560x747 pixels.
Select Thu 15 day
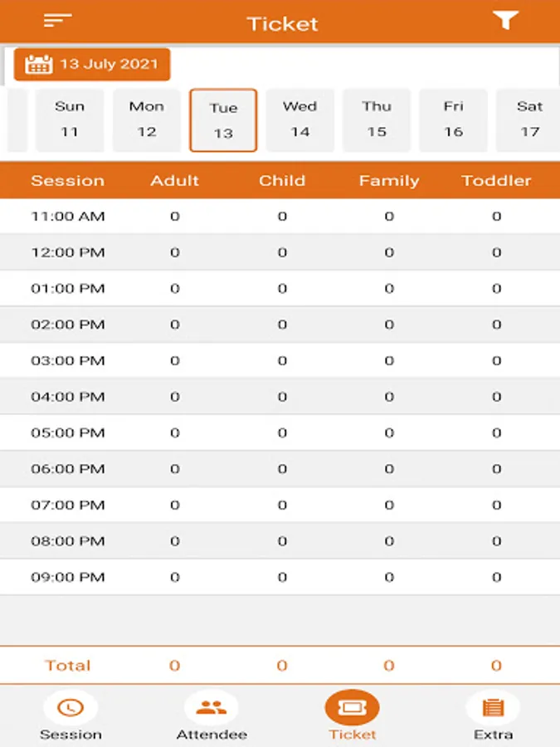(377, 120)
